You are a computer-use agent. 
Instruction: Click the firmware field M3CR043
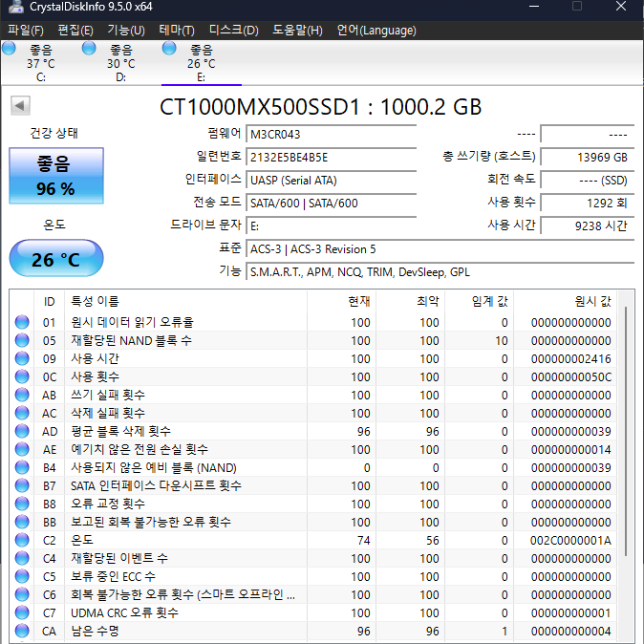click(x=331, y=135)
